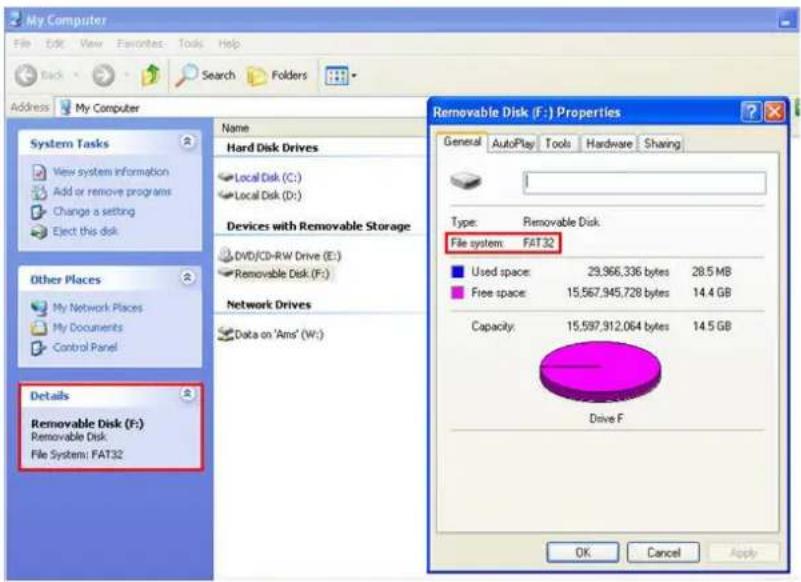This screenshot has width=801, height=582.
Task: Click the DVD/CD-RW drive icon
Action: (226, 254)
